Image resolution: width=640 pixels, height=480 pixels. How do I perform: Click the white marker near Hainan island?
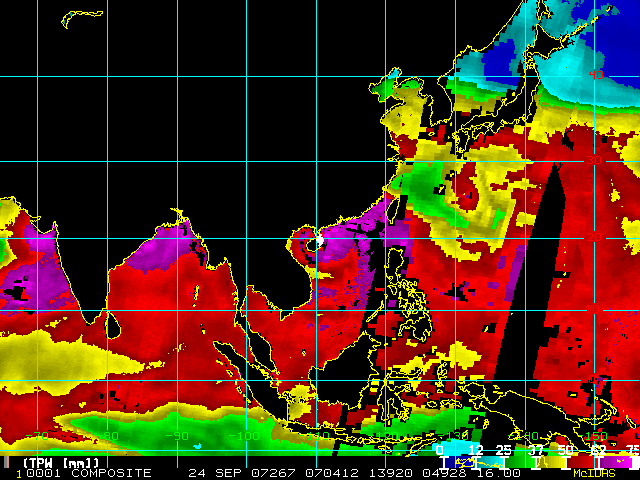[320, 240]
